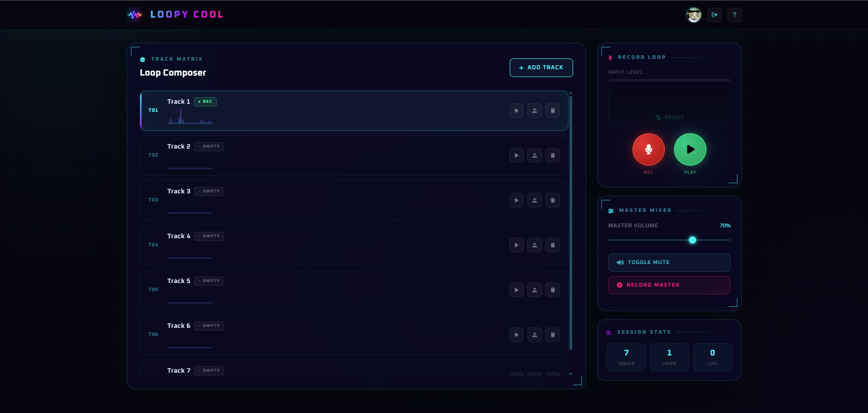This screenshot has height=413, width=868.
Task: Click the REC badge on Track 1
Action: 205,101
